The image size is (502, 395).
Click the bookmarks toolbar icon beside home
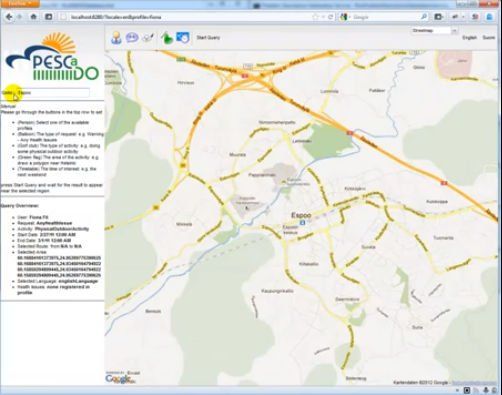49,17
